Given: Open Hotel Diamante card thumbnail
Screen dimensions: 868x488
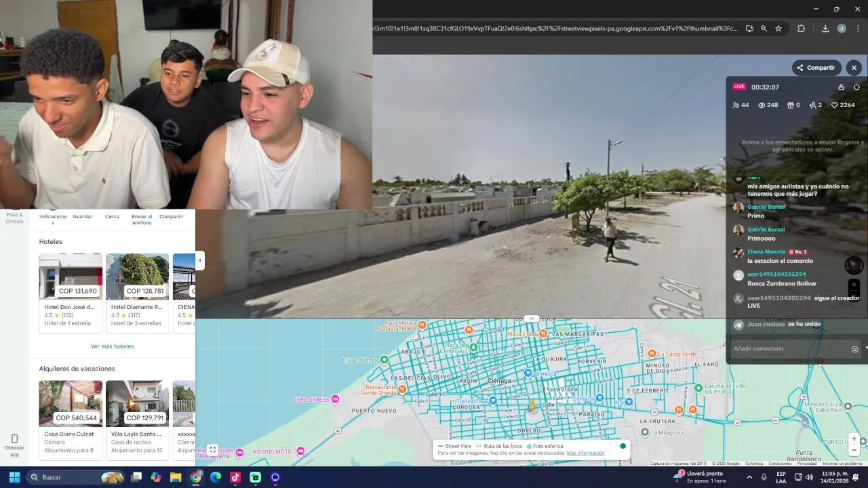Looking at the screenshot, I should (137, 277).
